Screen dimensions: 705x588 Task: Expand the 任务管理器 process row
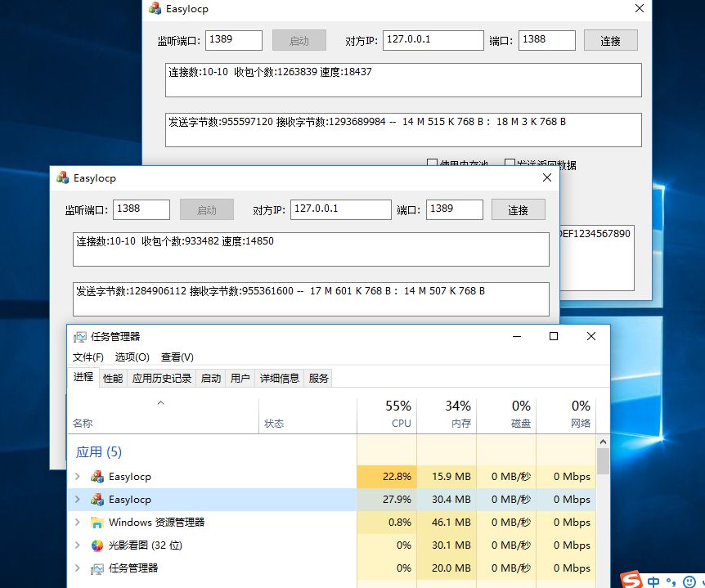click(78, 568)
